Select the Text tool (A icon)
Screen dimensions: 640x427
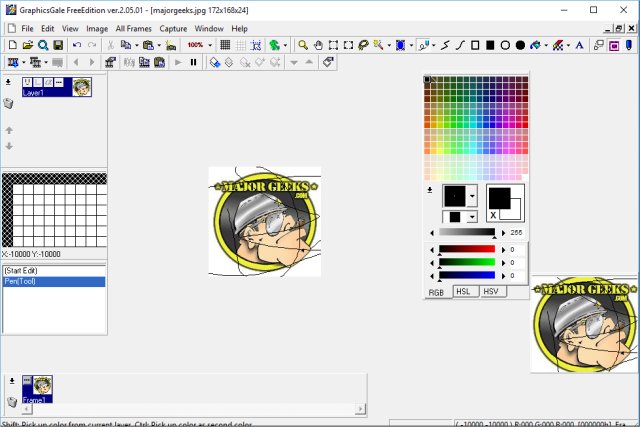coord(581,45)
